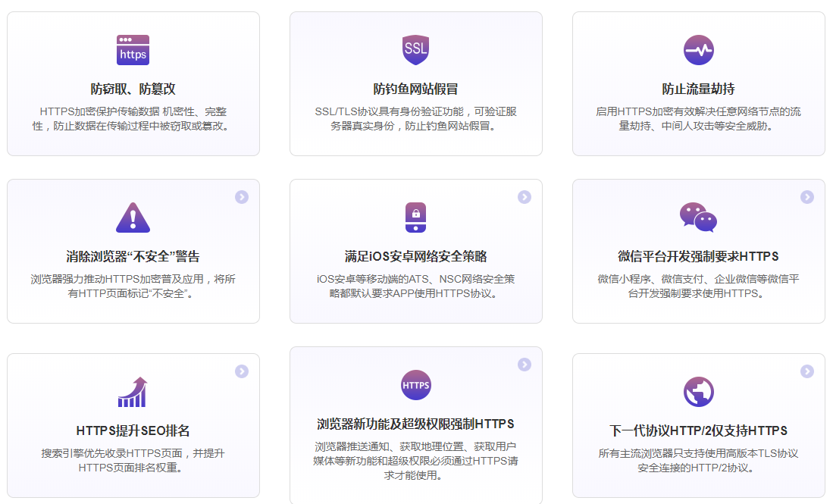Click the pulse-line circle icon for 防止流量劫持
This screenshot has width=833, height=504.
tap(699, 49)
